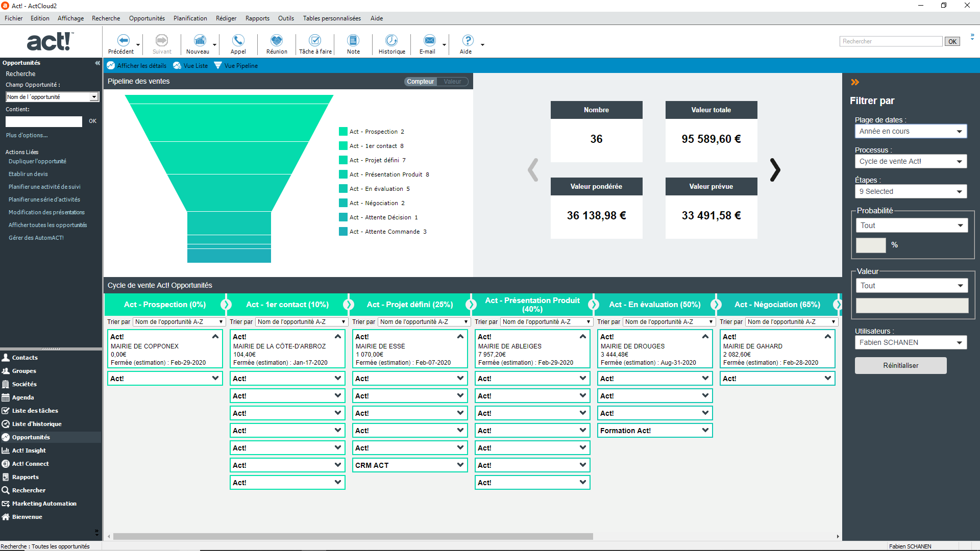Show previous pipeline statistics with left chevron
Screen dimensions: 980x551
click(x=533, y=170)
